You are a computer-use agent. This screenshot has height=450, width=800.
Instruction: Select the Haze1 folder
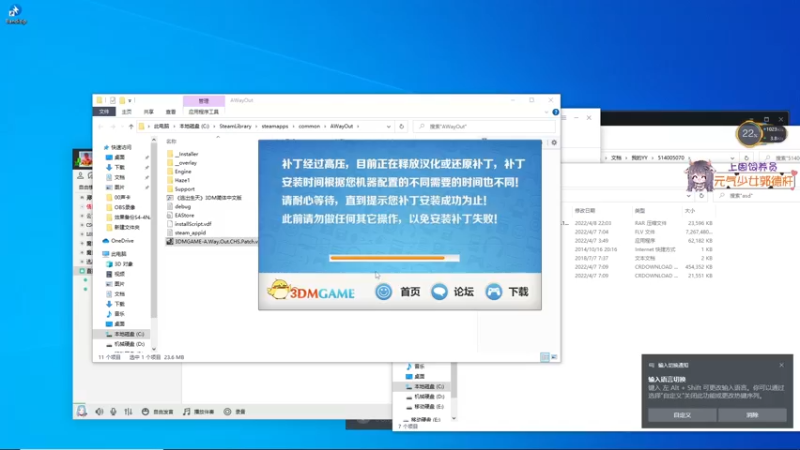tap(179, 180)
